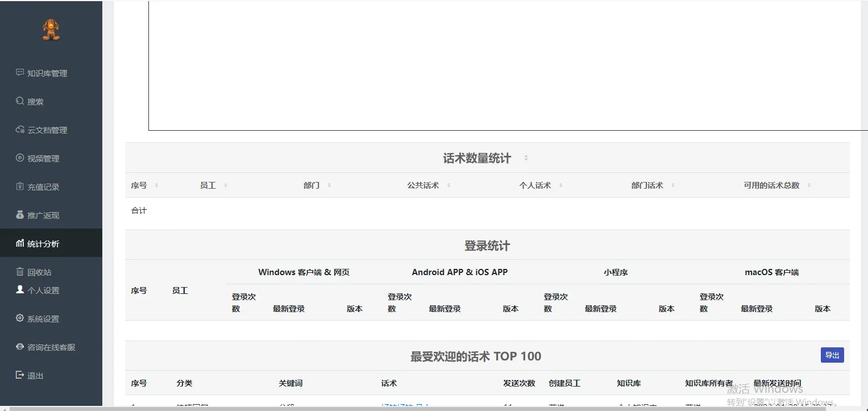Click the 登录统计 section heading
The image size is (868, 411).
coord(487,246)
